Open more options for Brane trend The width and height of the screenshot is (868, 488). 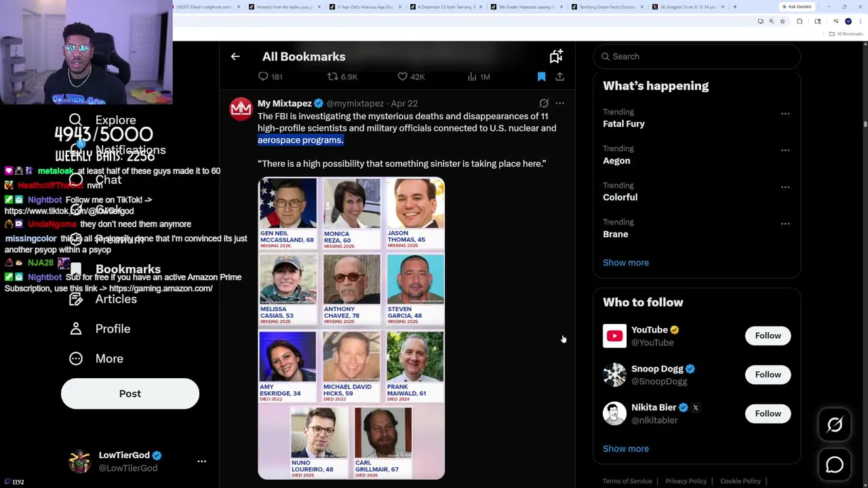point(785,223)
